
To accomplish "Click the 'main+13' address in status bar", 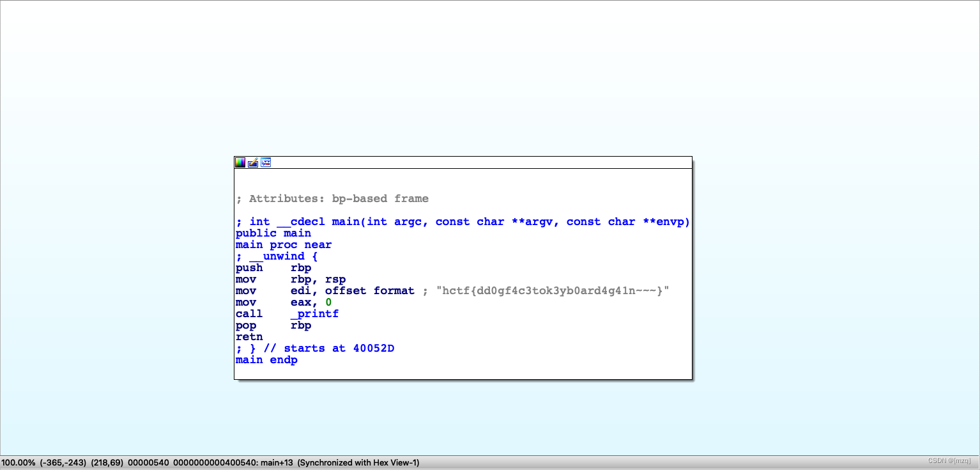I will 277,463.
